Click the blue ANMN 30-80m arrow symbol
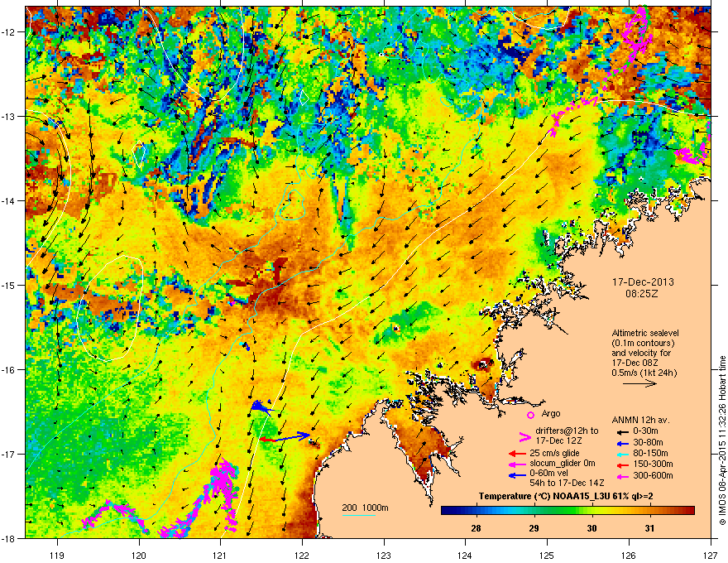Viewport: 728px width, 563px height. pos(625,443)
